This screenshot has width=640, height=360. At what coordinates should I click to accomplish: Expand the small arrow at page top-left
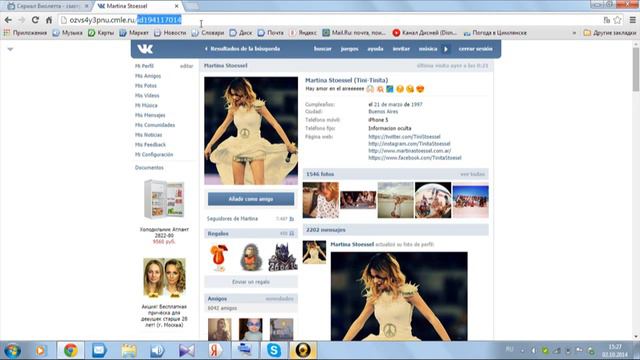click(x=10, y=49)
